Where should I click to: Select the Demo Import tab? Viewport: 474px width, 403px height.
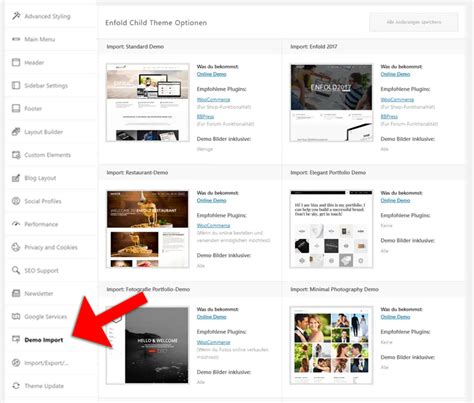click(x=52, y=340)
